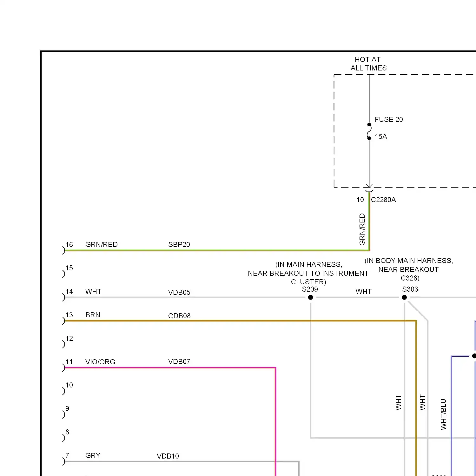Click circuit code VDB07
476x476 pixels.
(179, 361)
